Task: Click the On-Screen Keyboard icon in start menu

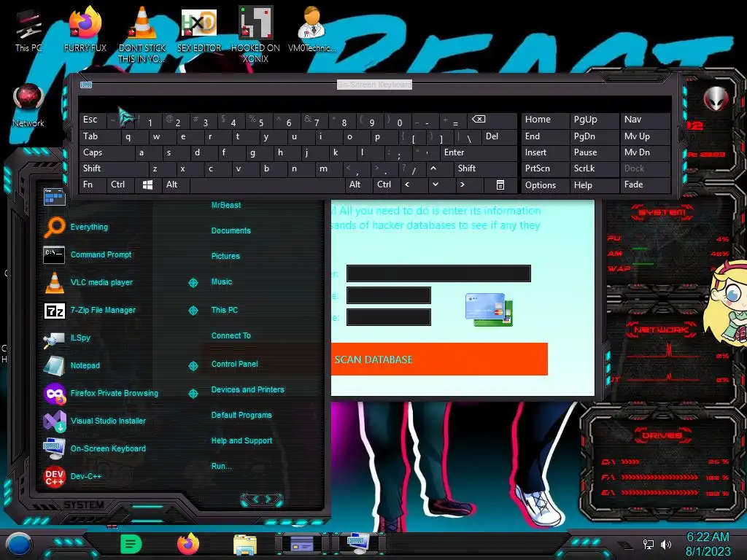Action: tap(54, 448)
